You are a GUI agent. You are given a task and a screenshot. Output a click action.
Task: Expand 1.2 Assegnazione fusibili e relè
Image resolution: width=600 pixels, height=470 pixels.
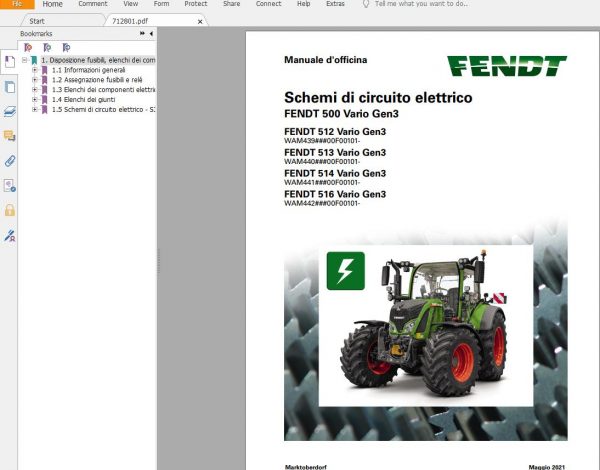(35, 80)
